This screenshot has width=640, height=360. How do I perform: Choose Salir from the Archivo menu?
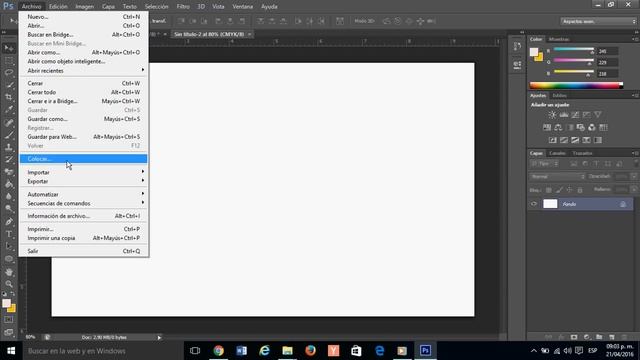83,251
